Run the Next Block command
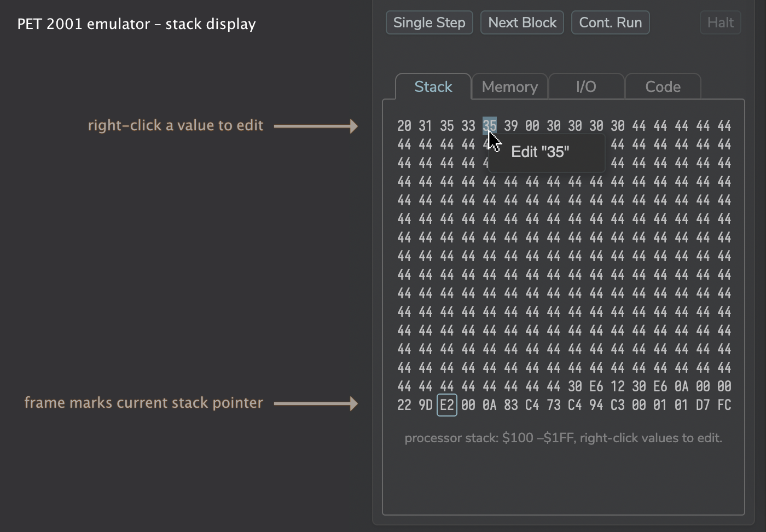 pos(522,22)
